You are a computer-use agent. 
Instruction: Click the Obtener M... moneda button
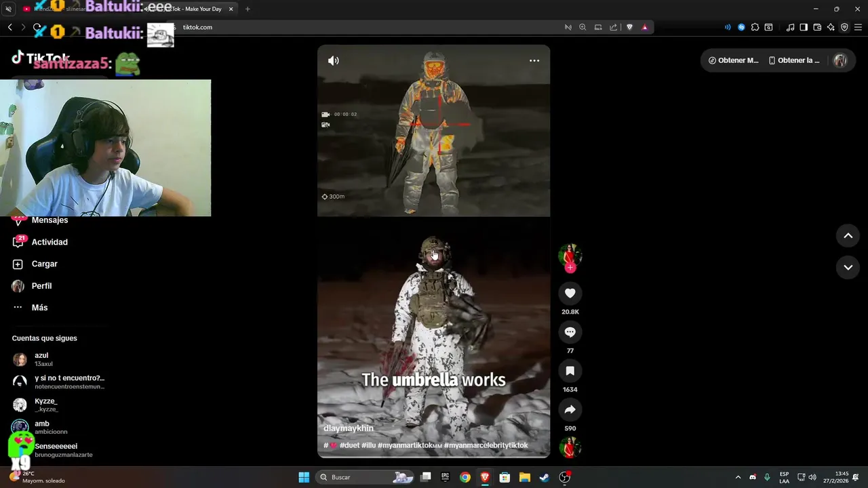coord(734,60)
